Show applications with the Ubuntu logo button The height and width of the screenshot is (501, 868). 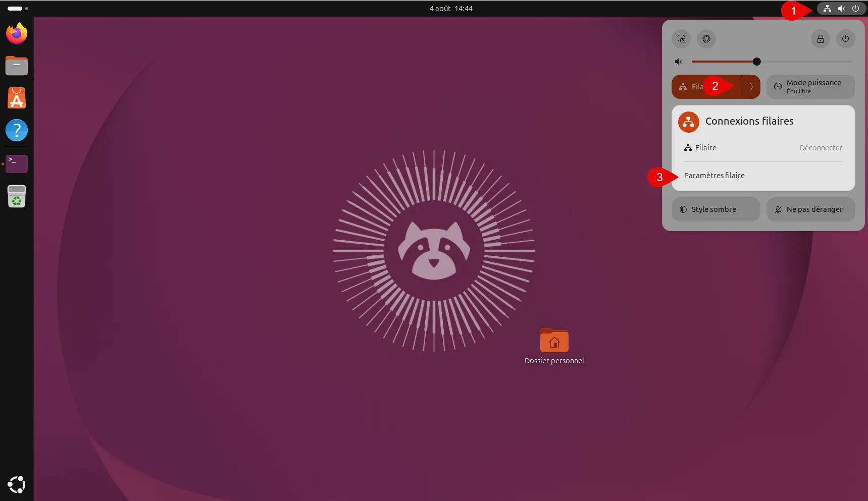17,485
